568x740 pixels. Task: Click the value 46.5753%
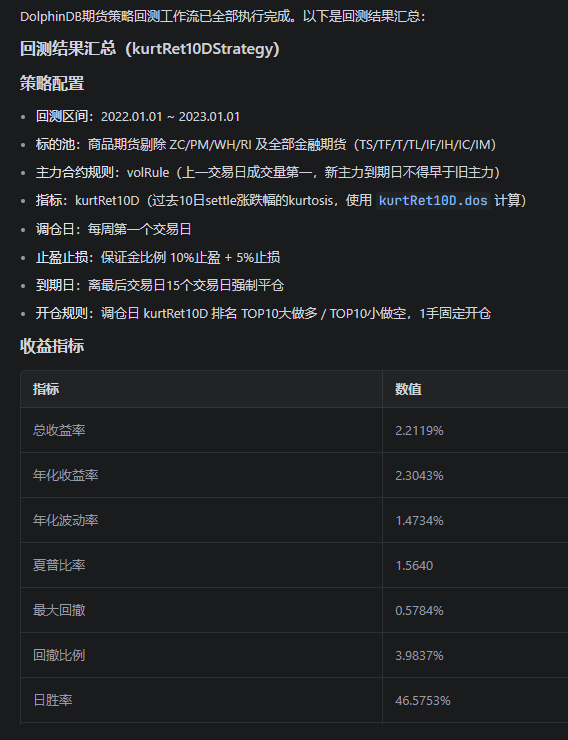point(423,700)
